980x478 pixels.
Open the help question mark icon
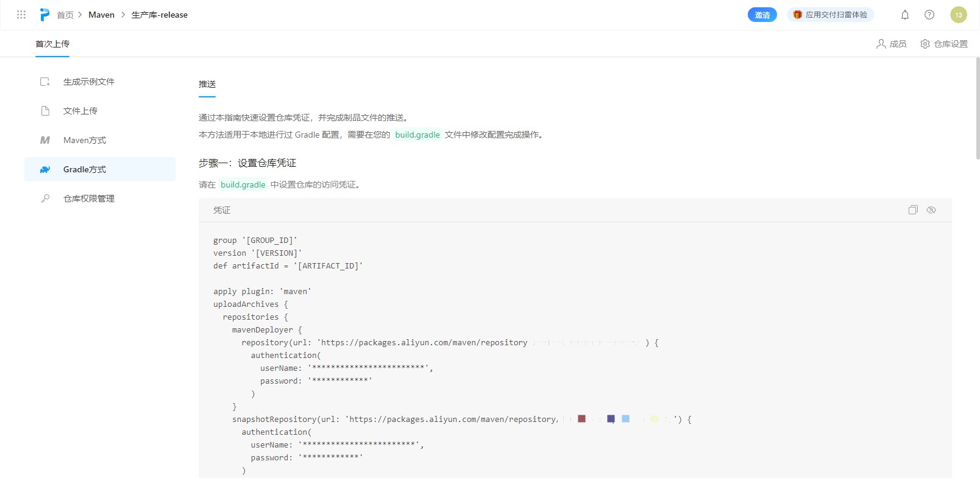[x=929, y=15]
